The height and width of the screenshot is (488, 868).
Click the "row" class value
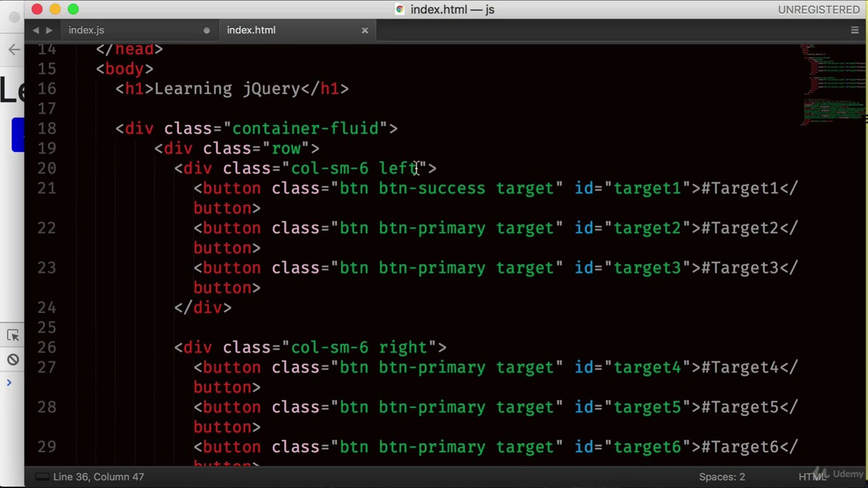click(285, 148)
